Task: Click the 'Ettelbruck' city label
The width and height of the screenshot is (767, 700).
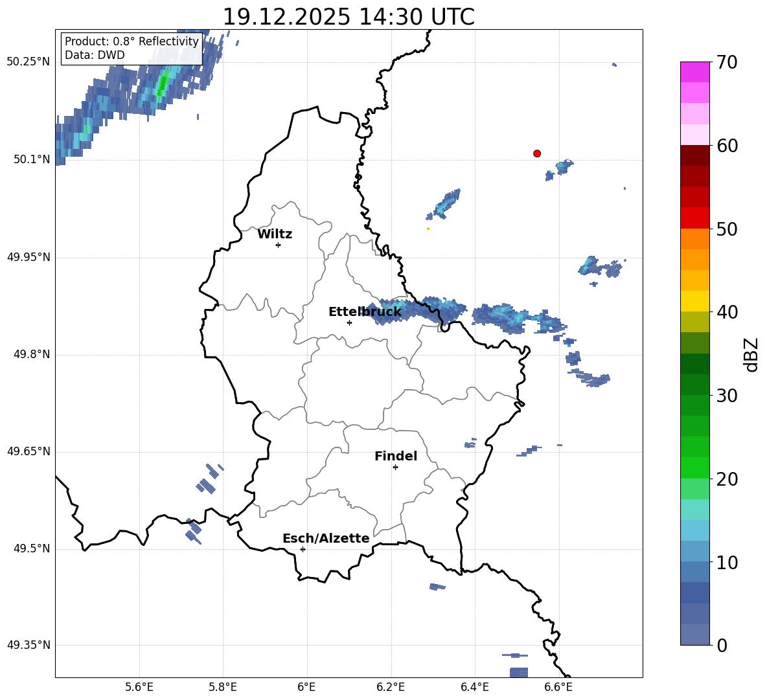Action: [x=365, y=311]
